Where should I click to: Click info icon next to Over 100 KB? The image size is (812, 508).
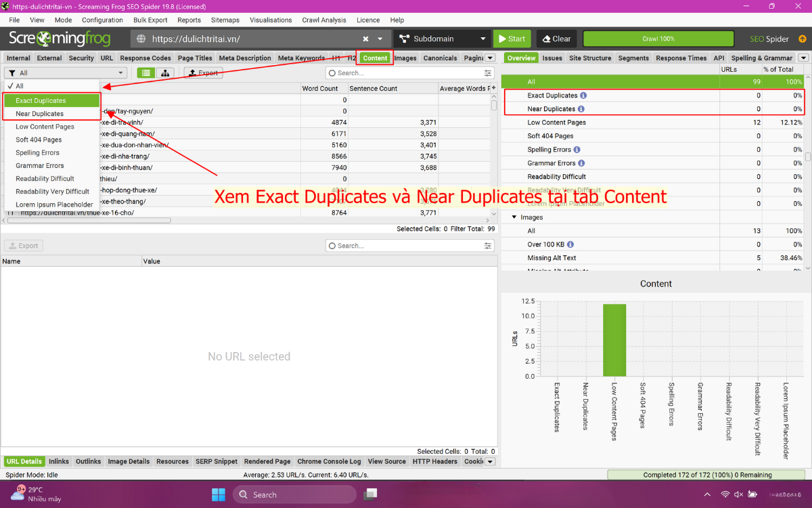point(570,245)
